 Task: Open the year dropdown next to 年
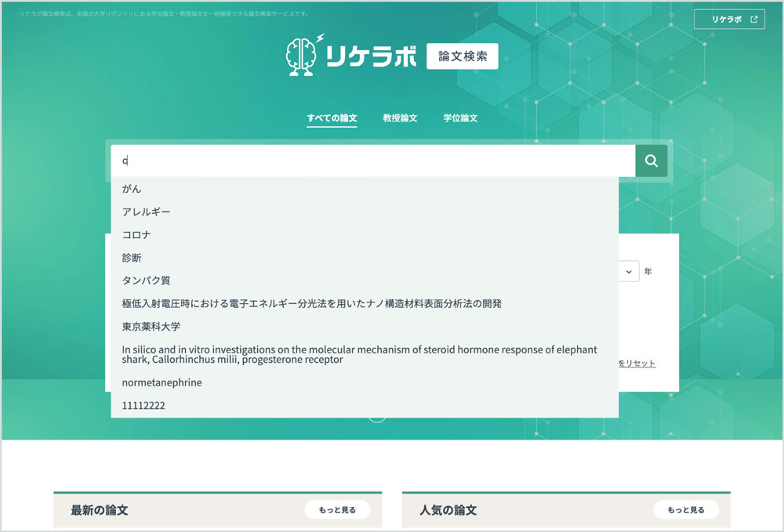[x=629, y=271]
